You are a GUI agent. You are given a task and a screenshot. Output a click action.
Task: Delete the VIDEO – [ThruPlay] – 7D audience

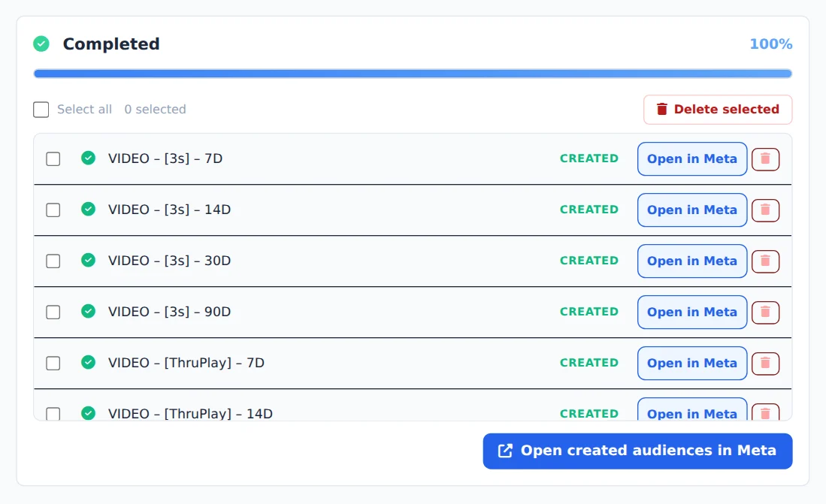(765, 364)
